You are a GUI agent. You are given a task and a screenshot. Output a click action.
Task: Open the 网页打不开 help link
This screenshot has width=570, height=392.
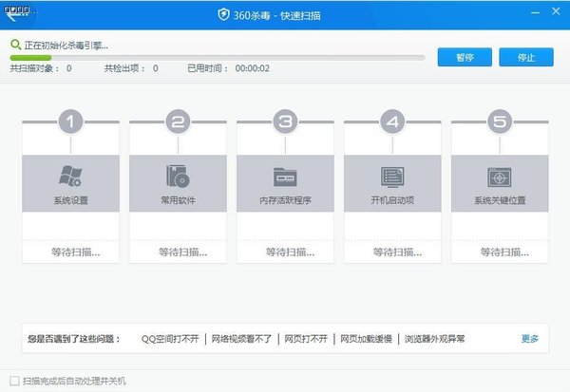click(306, 339)
